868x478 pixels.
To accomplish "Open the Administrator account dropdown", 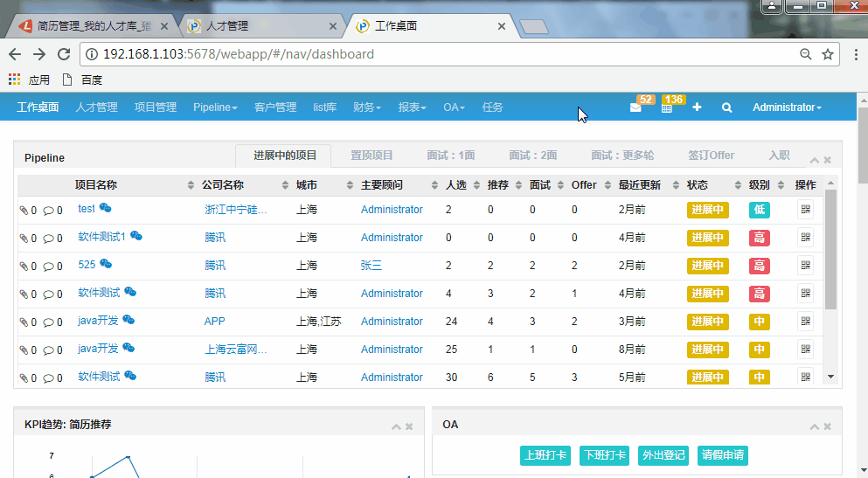I will (787, 107).
